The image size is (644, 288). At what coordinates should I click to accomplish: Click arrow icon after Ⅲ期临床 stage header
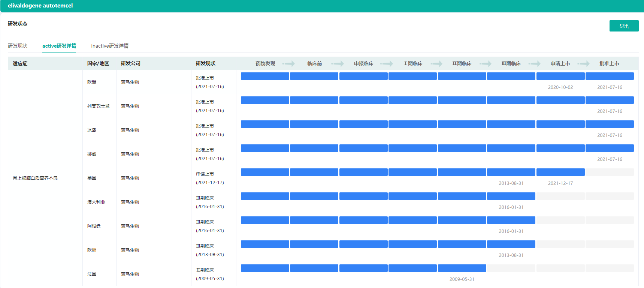point(534,64)
